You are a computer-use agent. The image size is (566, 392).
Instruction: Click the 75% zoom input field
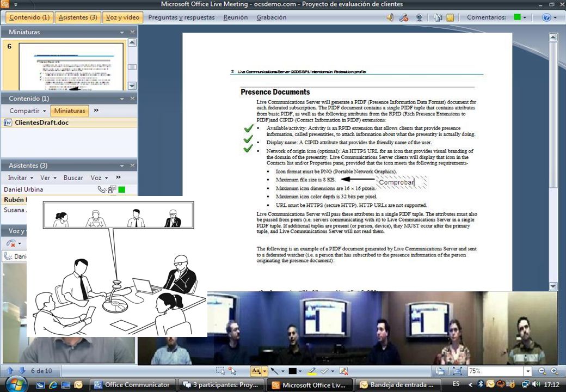[496, 371]
